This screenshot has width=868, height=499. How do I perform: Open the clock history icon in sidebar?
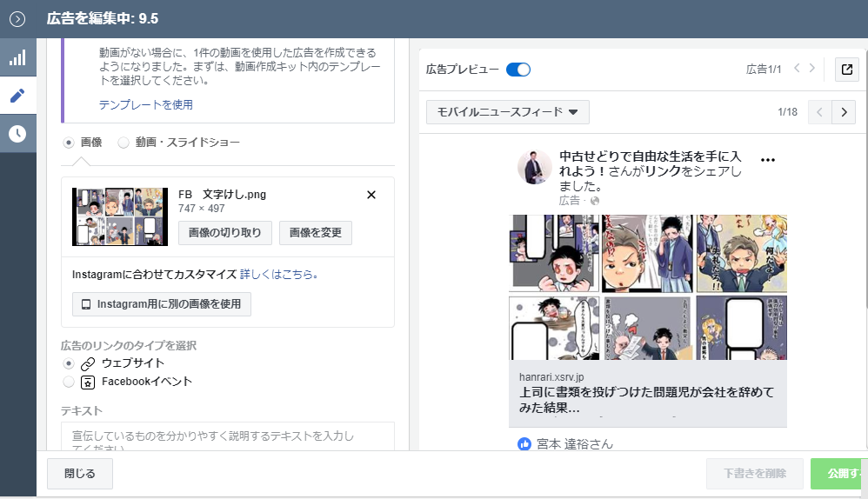17,134
